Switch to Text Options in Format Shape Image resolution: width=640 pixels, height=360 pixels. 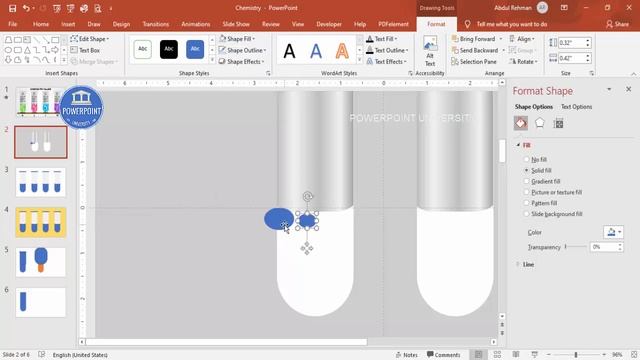pyautogui.click(x=576, y=107)
